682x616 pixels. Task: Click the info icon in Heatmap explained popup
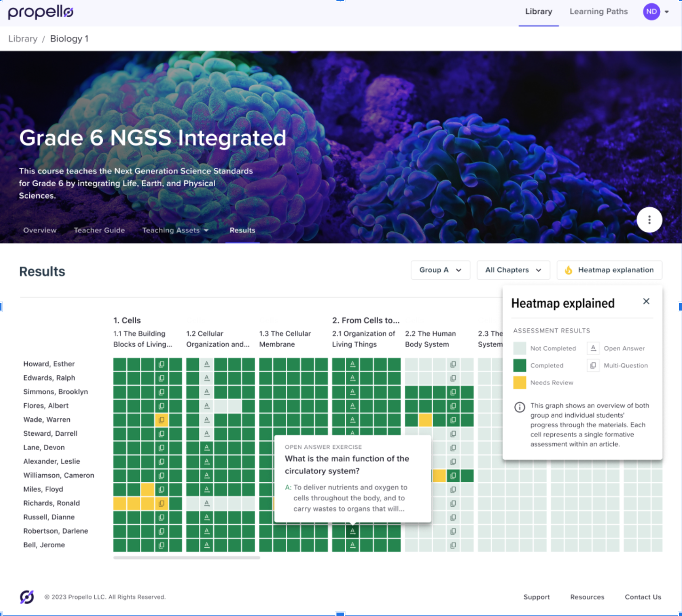click(519, 407)
